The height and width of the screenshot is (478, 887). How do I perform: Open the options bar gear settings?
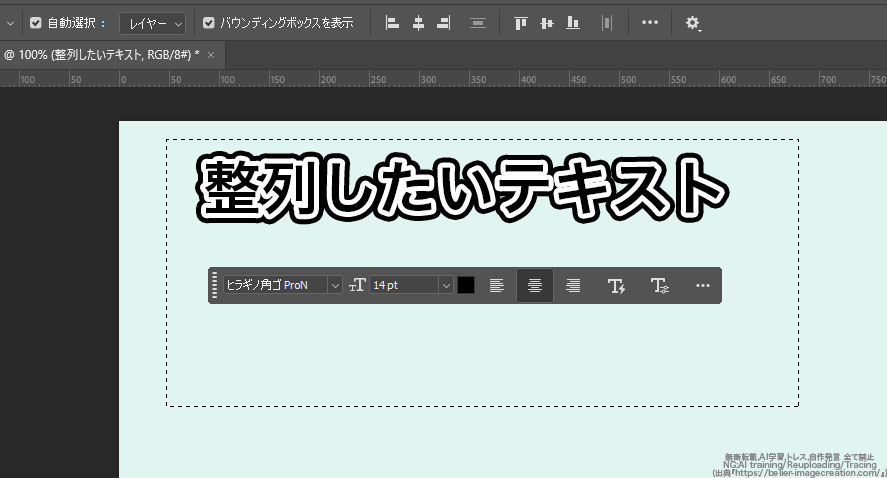tap(692, 23)
